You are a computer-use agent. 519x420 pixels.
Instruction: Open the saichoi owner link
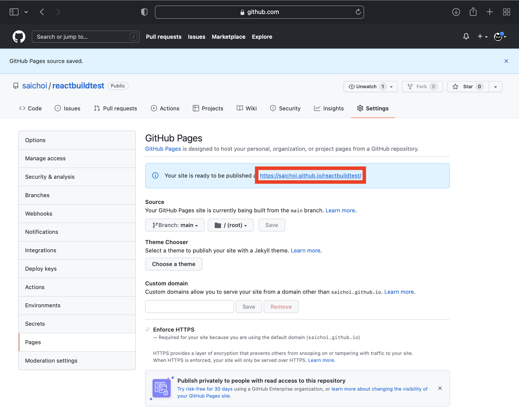coord(35,86)
